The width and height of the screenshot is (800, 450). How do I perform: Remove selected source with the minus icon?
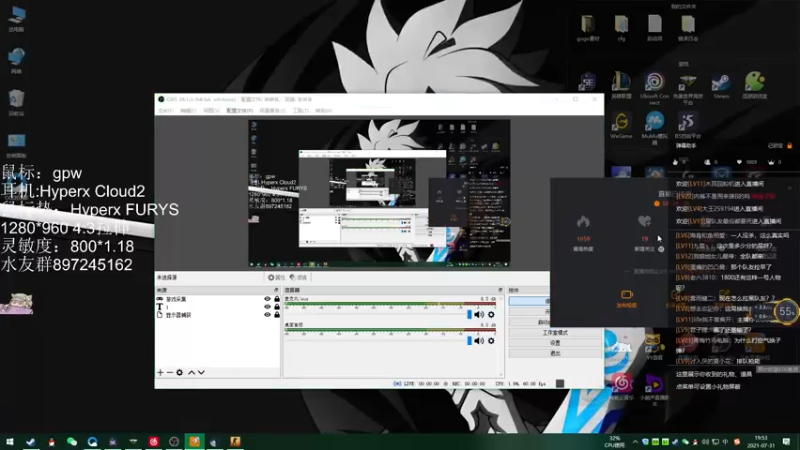point(170,372)
